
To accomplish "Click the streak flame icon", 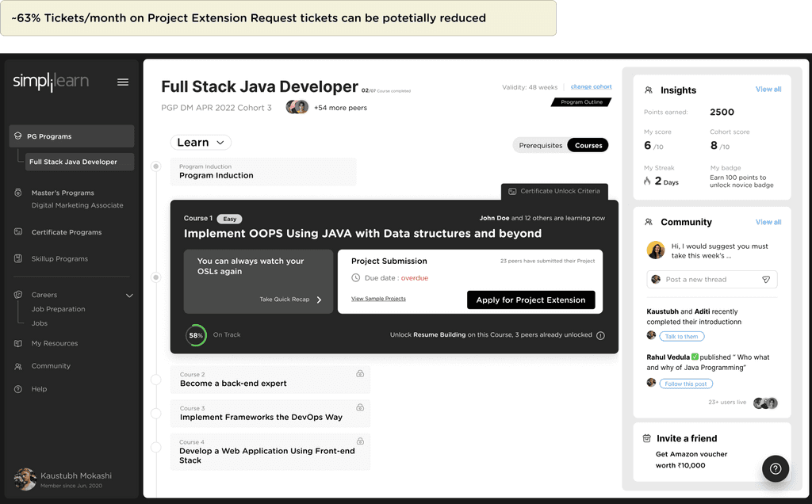I will click(x=647, y=181).
